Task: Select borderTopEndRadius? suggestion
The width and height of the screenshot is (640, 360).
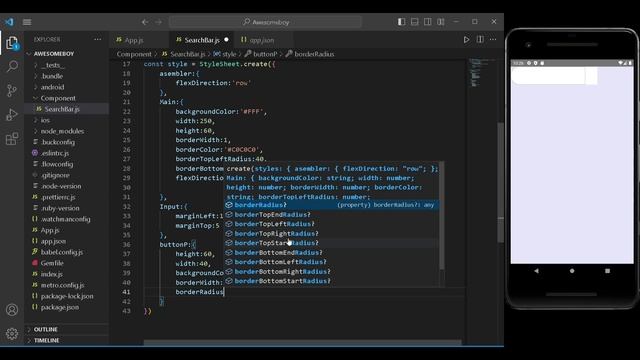Action: click(x=332, y=214)
